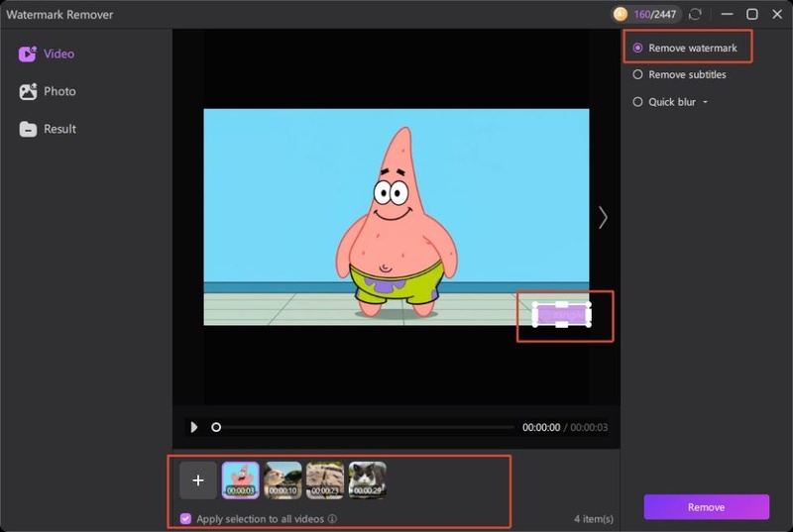The image size is (793, 532).
Task: Select the cat video thumbnail 00:00:29
Action: pos(368,479)
